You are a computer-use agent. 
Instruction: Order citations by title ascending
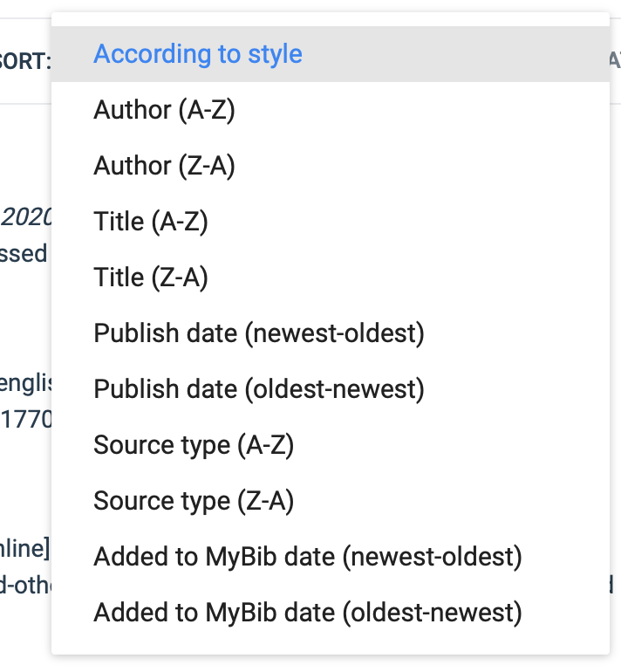pyautogui.click(x=151, y=222)
